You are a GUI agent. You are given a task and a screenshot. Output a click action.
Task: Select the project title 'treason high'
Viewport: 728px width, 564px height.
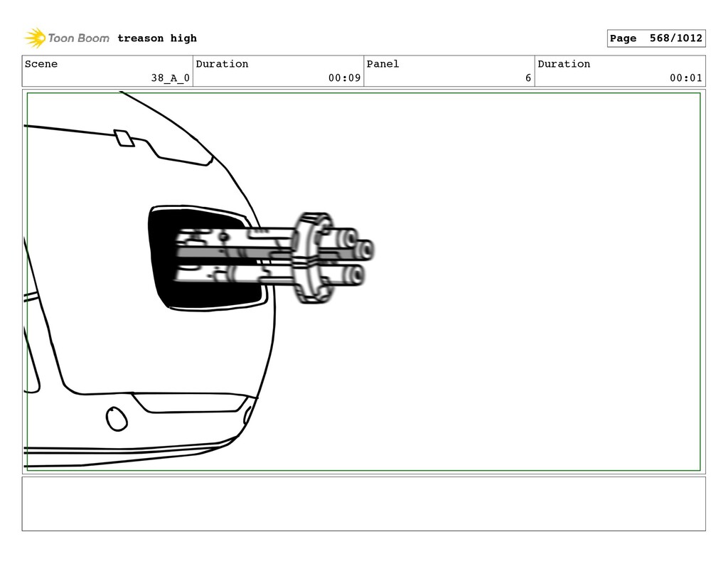click(157, 38)
